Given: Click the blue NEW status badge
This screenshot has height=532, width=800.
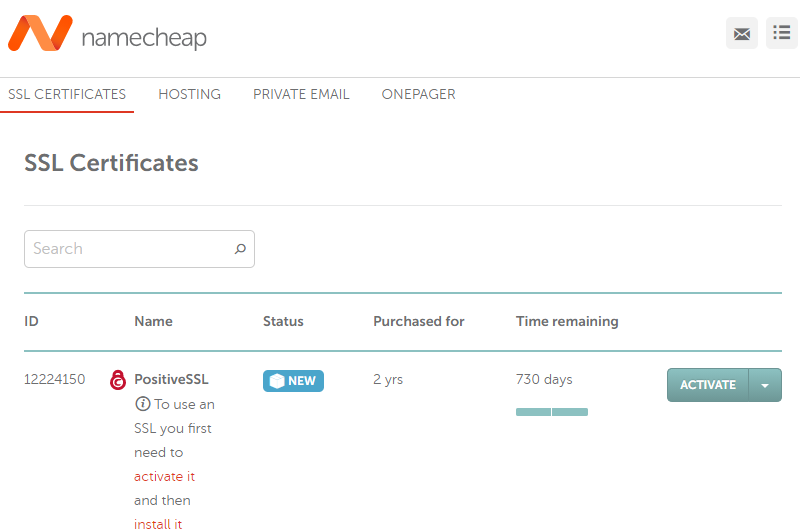Looking at the screenshot, I should pyautogui.click(x=293, y=381).
